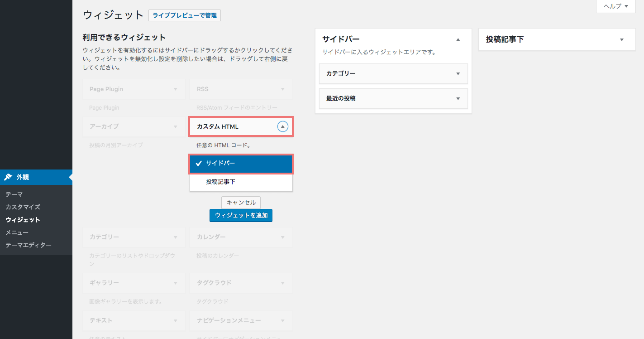Click the checkmark icon beside サイドバー option
The height and width of the screenshot is (339, 644).
coord(198,164)
